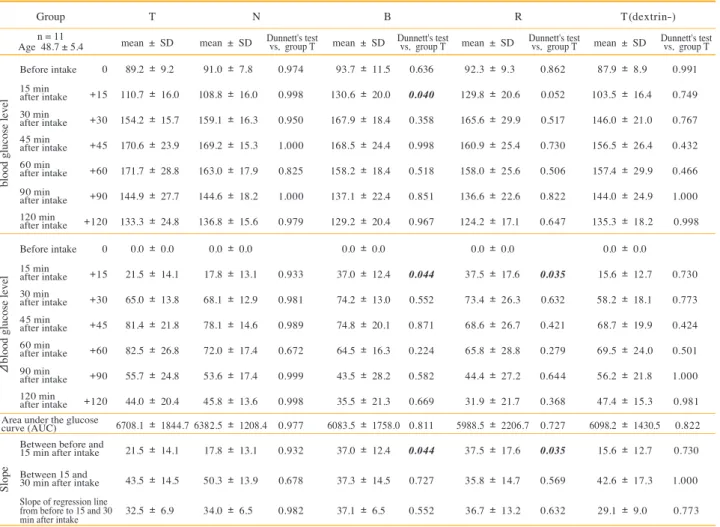
Task: Click the p-value "0.974"
Action: tap(291, 69)
